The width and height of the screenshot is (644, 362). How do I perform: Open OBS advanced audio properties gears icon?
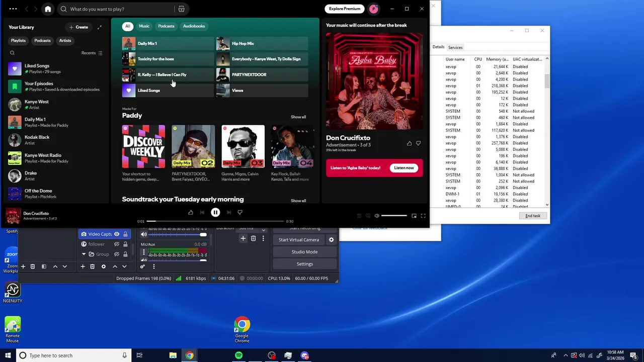(142, 266)
